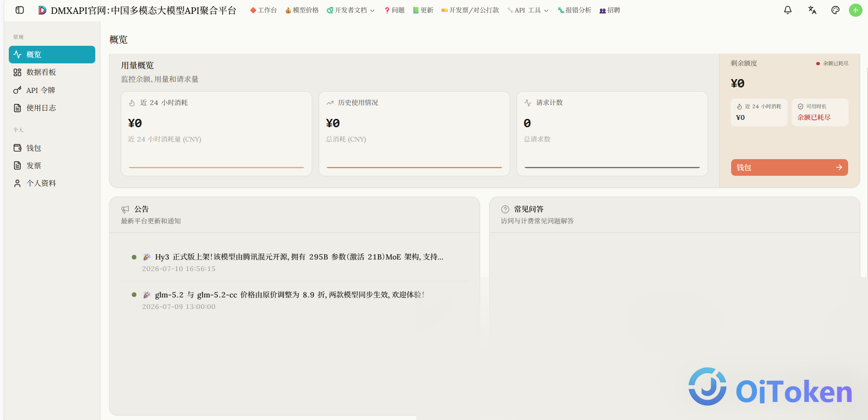Image resolution: width=868 pixels, height=420 pixels.
Task: Click the 请求计数 usage card
Action: (x=612, y=134)
